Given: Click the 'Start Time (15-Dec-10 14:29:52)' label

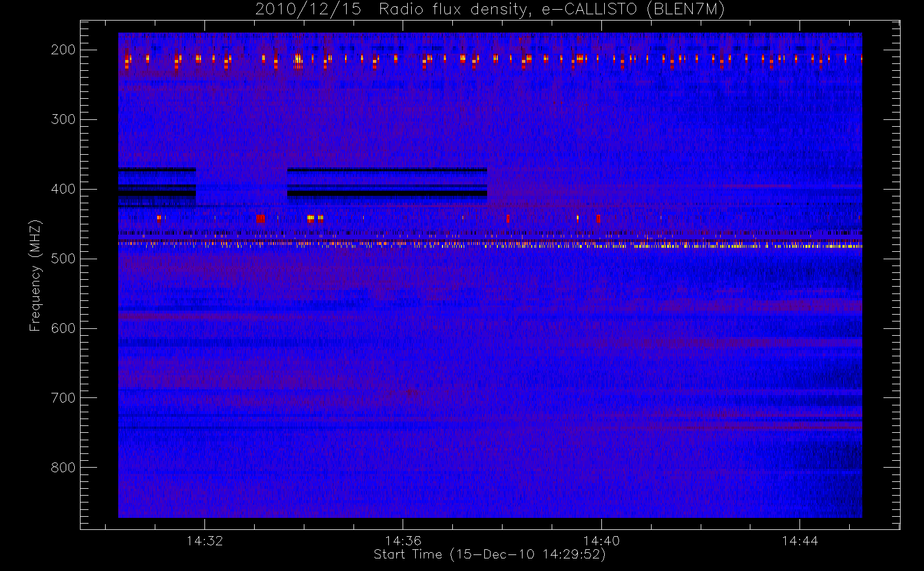Looking at the screenshot, I should [x=489, y=554].
